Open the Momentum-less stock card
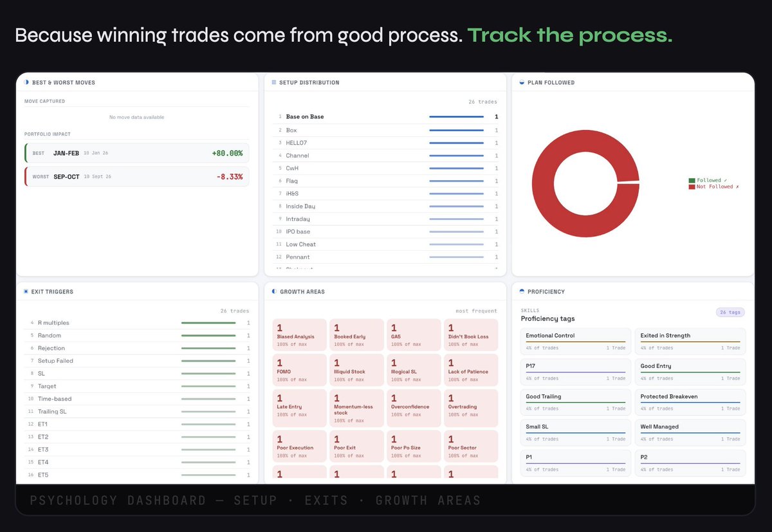 click(x=356, y=408)
